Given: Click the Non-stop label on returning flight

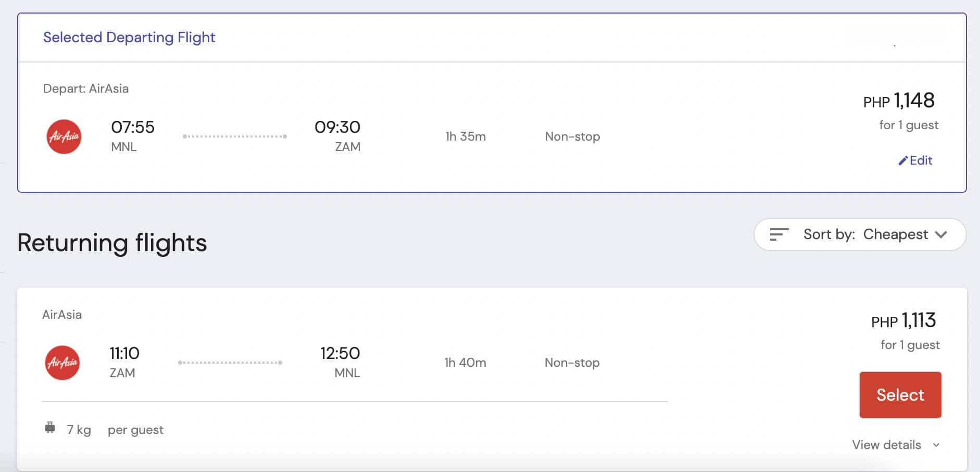Looking at the screenshot, I should 571,363.
